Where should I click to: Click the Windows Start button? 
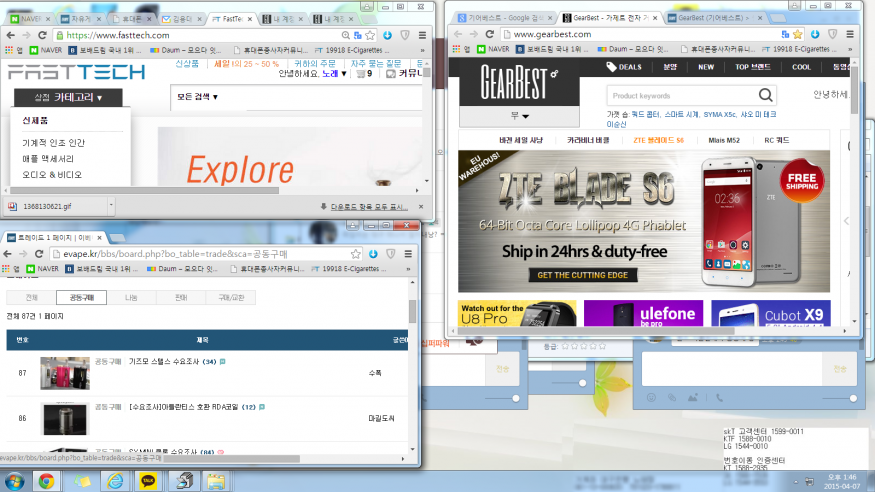pyautogui.click(x=13, y=481)
